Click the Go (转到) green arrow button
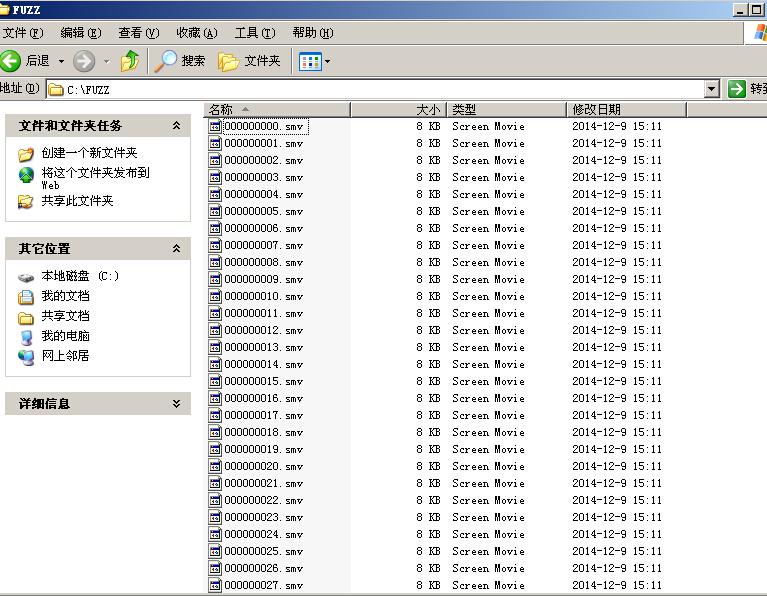This screenshot has width=767, height=596. pos(737,89)
